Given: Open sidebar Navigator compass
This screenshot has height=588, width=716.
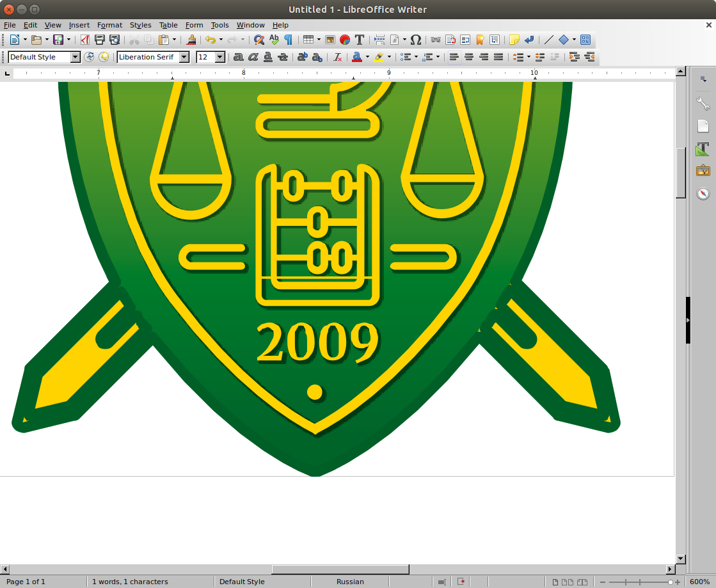Looking at the screenshot, I should pos(703,194).
